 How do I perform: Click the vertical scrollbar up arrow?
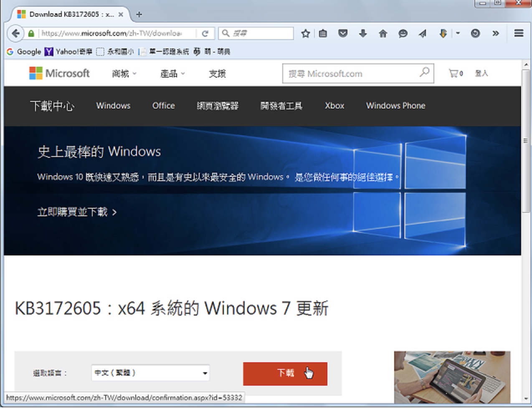click(526, 65)
